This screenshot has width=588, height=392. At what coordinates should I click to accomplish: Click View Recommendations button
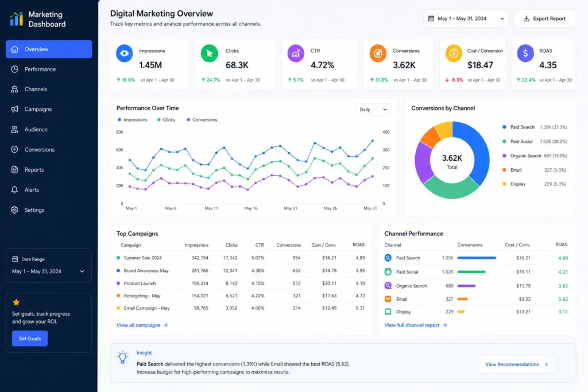(516, 364)
